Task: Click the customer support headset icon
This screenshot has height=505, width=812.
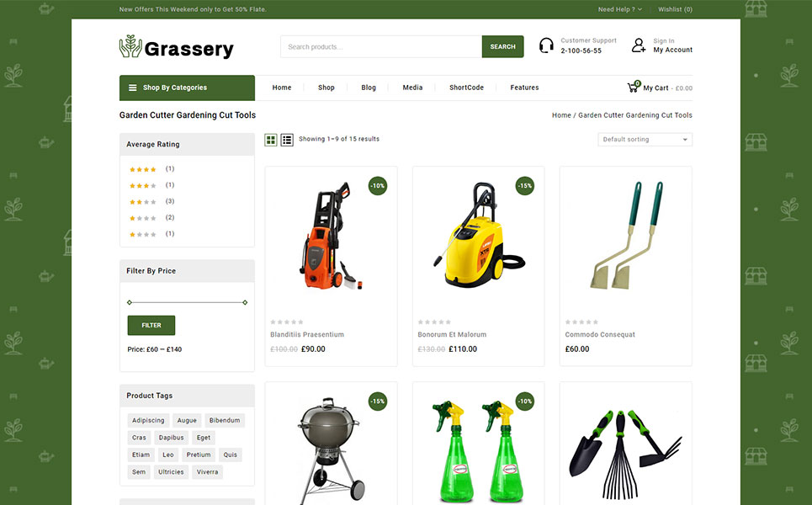Action: click(546, 45)
